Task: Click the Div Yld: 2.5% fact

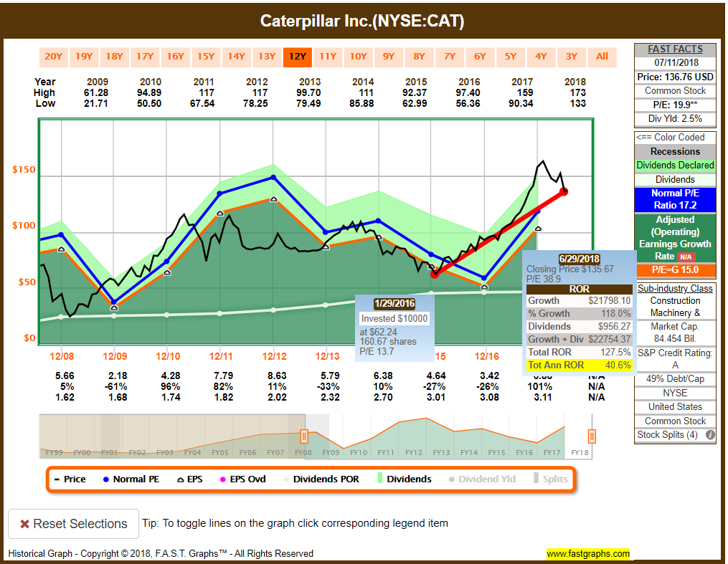Action: pyautogui.click(x=675, y=119)
